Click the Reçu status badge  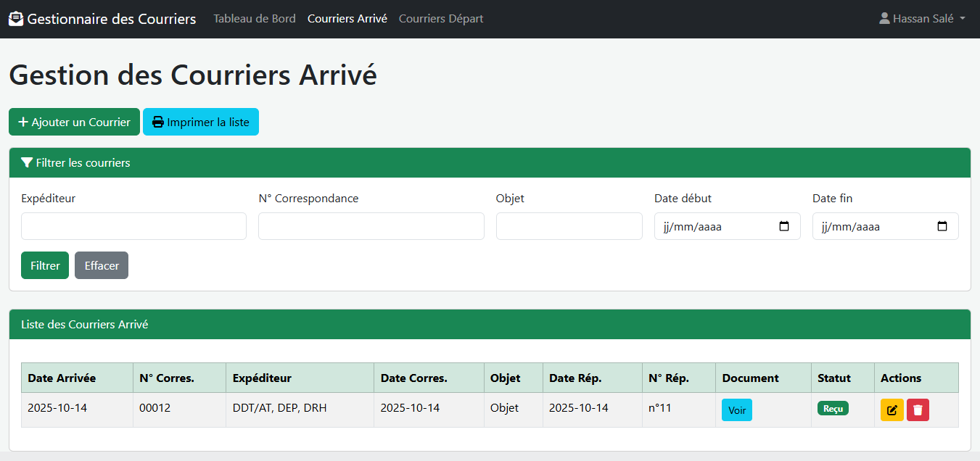(x=833, y=409)
